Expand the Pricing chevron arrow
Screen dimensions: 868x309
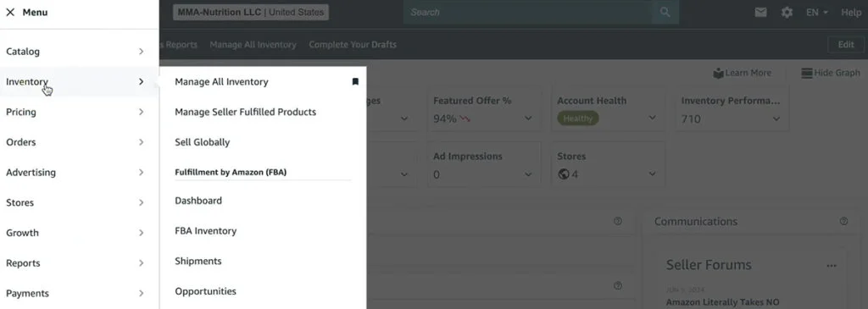click(x=142, y=113)
